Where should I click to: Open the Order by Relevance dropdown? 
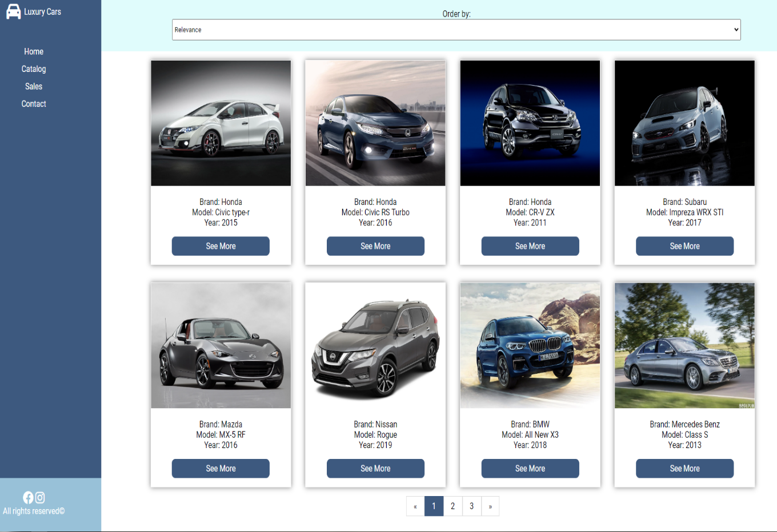(x=456, y=30)
